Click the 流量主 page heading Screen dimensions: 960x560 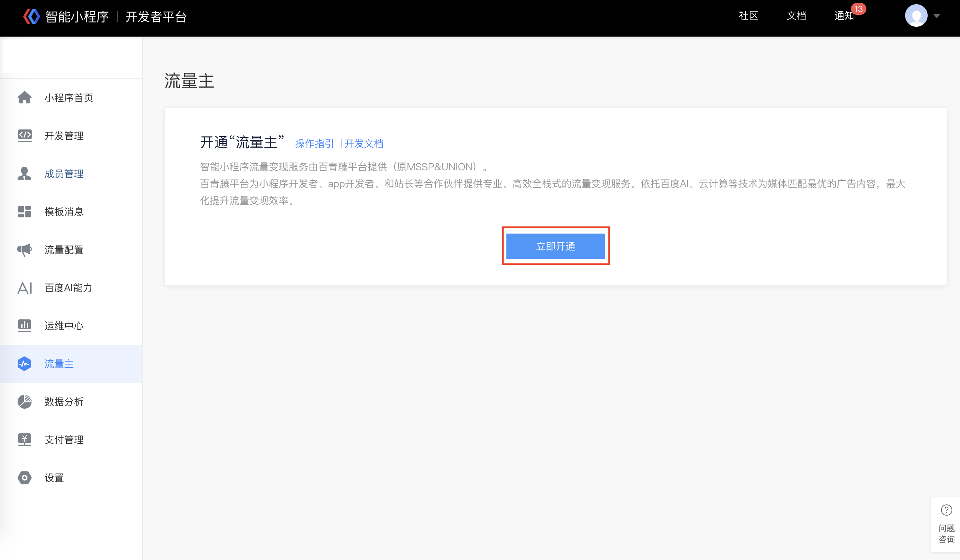point(189,81)
